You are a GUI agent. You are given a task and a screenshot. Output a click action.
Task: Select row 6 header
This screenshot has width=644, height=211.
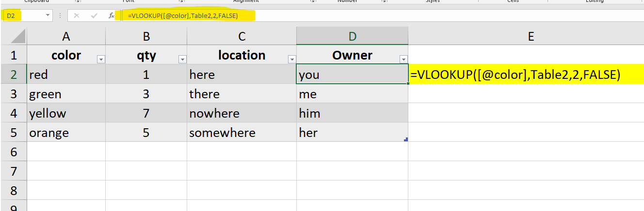tap(14, 151)
